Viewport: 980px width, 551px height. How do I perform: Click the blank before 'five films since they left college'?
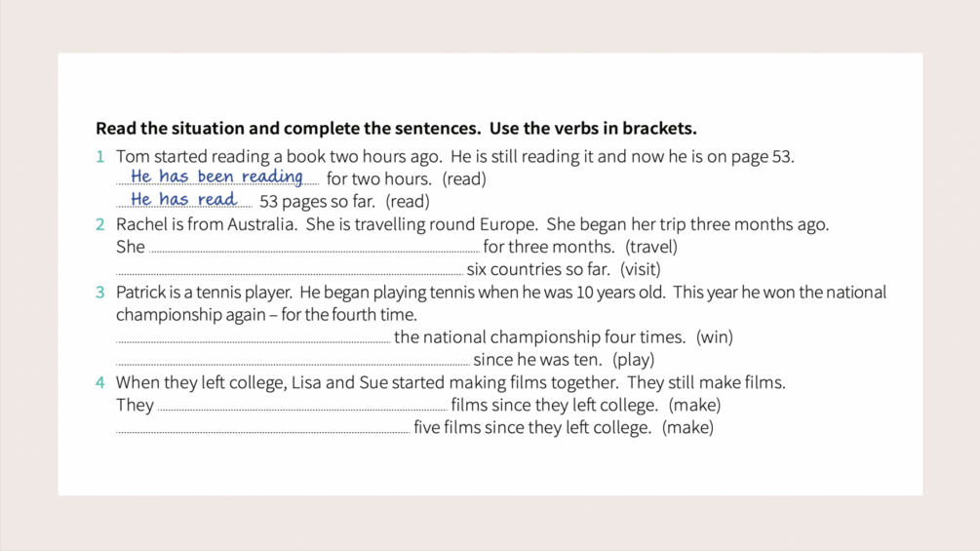(262, 428)
